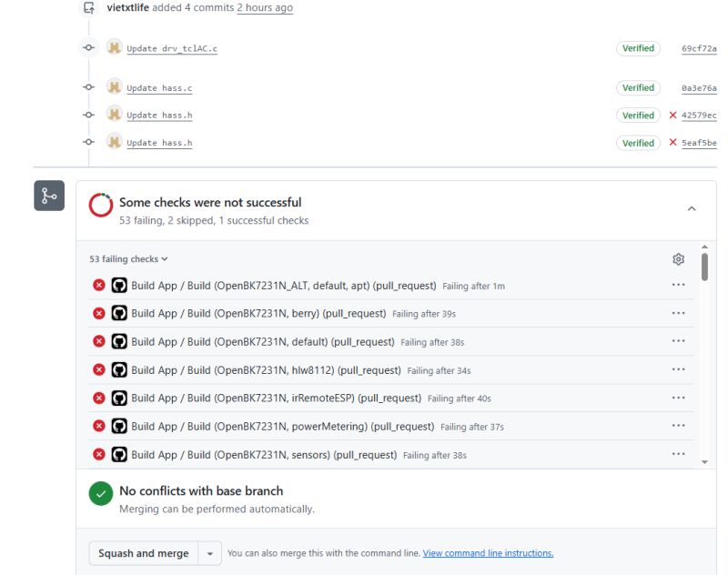Collapse the checks panel with the chevron
The width and height of the screenshot is (728, 575).
[693, 208]
